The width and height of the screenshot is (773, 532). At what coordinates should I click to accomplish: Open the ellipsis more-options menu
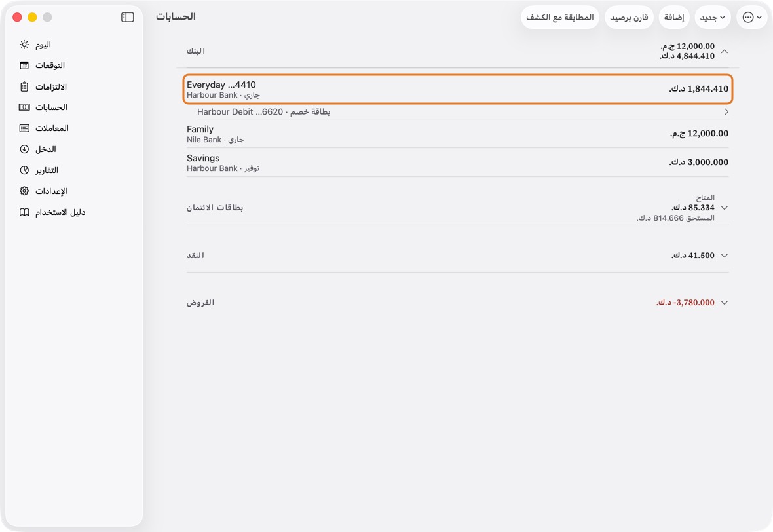pos(752,17)
